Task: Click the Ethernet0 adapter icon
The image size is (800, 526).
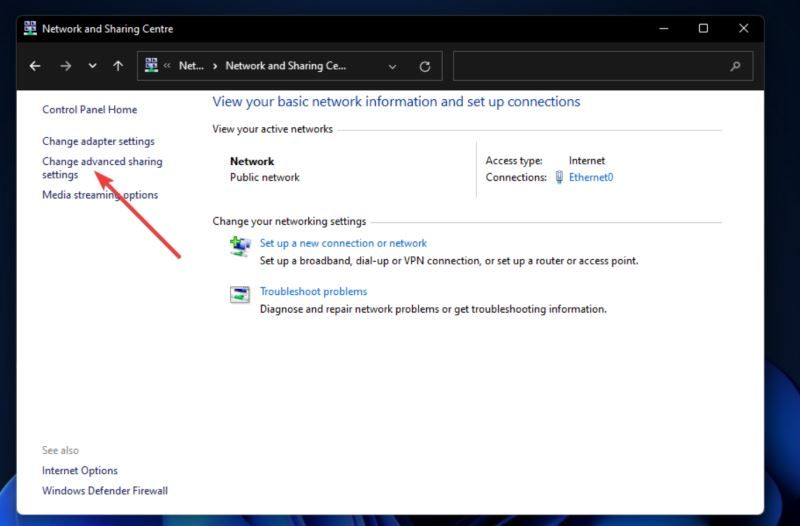Action: (x=560, y=177)
